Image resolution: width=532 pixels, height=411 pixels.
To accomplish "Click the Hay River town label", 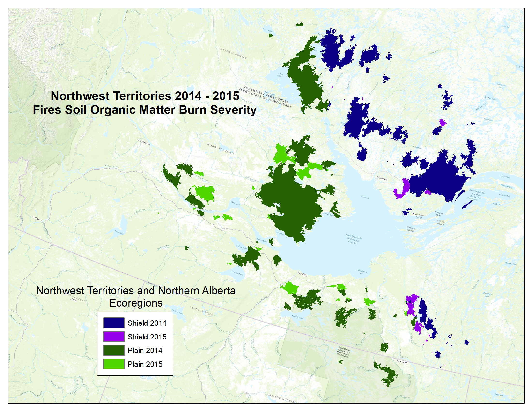I will click(x=303, y=274).
